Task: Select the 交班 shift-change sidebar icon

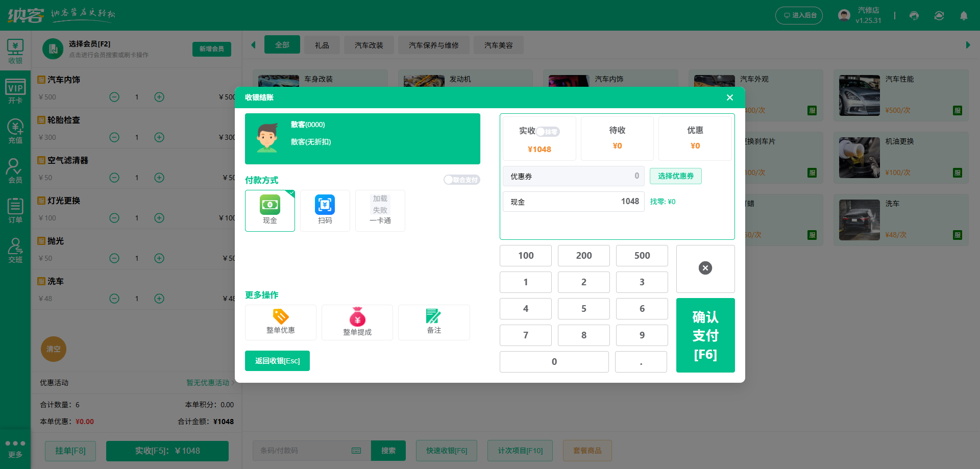Action: pyautogui.click(x=15, y=250)
